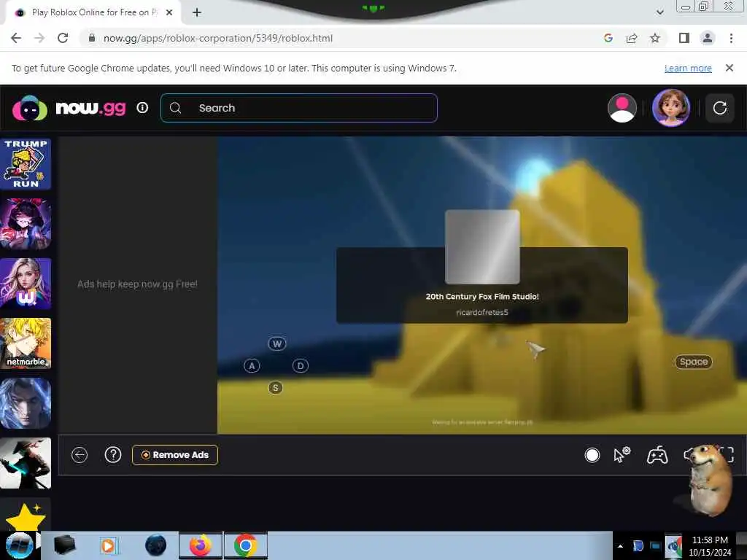
Task: Tap the Space key overlay
Action: [694, 362]
